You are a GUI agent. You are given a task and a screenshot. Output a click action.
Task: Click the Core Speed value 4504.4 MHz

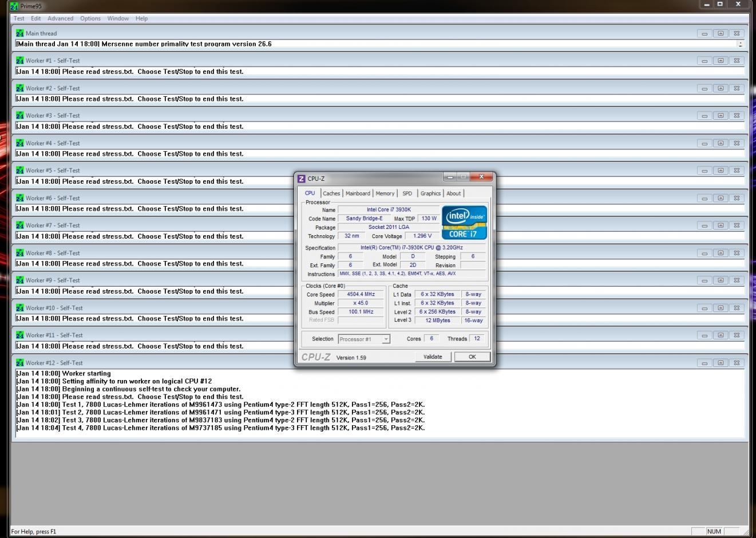361,294
